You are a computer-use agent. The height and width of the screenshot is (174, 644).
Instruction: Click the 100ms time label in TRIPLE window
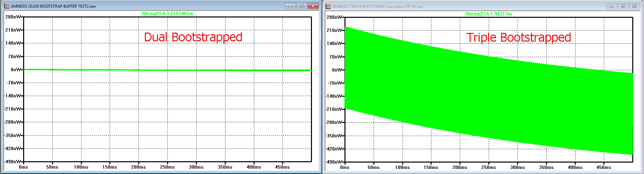402,167
